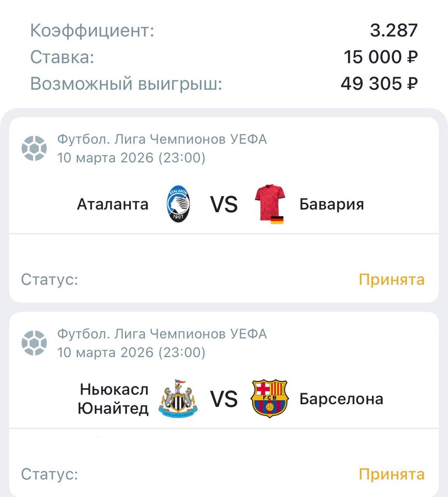Image resolution: width=448 pixels, height=497 pixels.
Task: Click the Atalanta club crest
Action: pos(178,204)
